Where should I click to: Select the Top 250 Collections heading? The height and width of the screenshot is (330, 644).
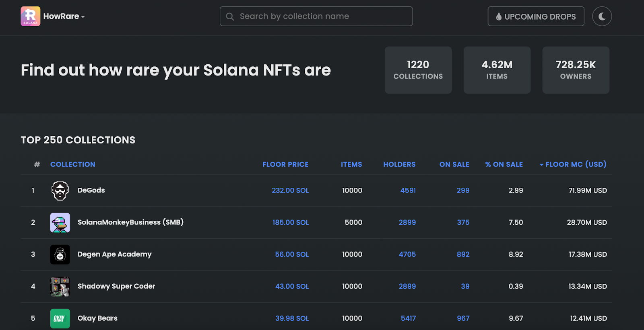click(x=78, y=140)
